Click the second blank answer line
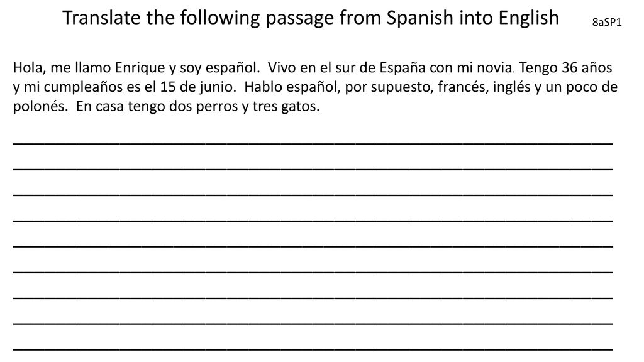644x362 pixels. [313, 169]
